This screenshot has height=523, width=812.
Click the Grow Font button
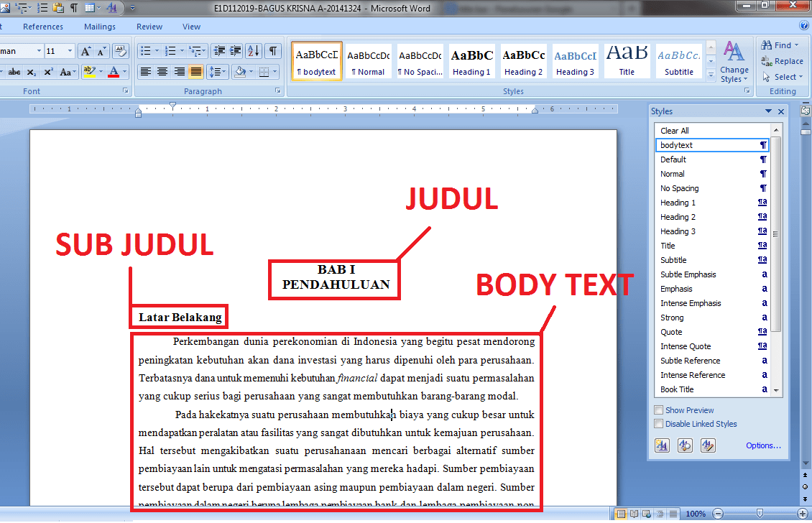coord(86,51)
